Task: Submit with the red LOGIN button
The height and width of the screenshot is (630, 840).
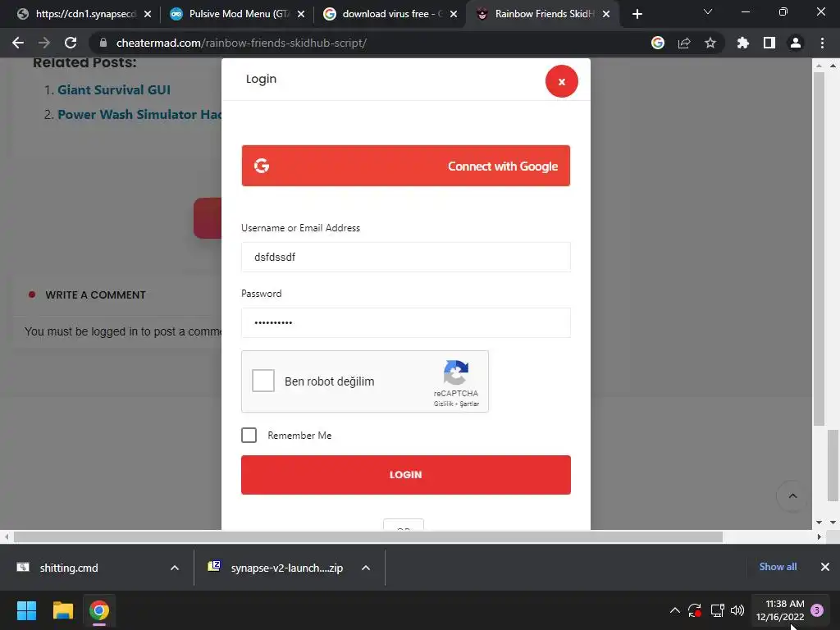Action: click(x=405, y=475)
